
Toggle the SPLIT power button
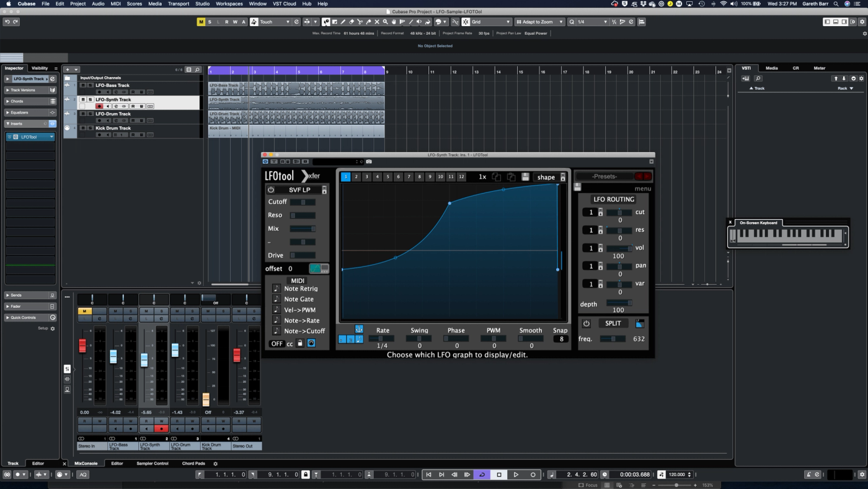tap(587, 323)
